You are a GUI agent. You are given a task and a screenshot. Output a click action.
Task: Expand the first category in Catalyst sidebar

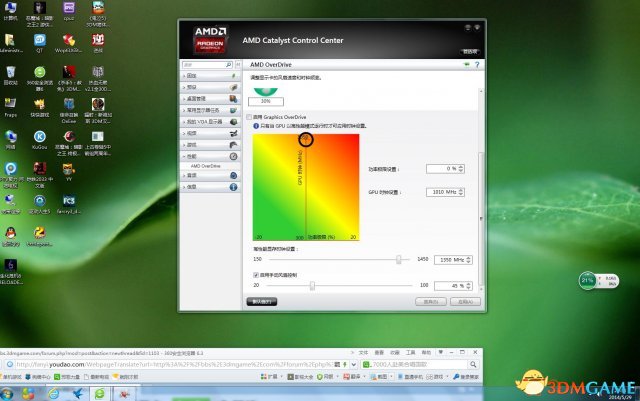click(210, 76)
